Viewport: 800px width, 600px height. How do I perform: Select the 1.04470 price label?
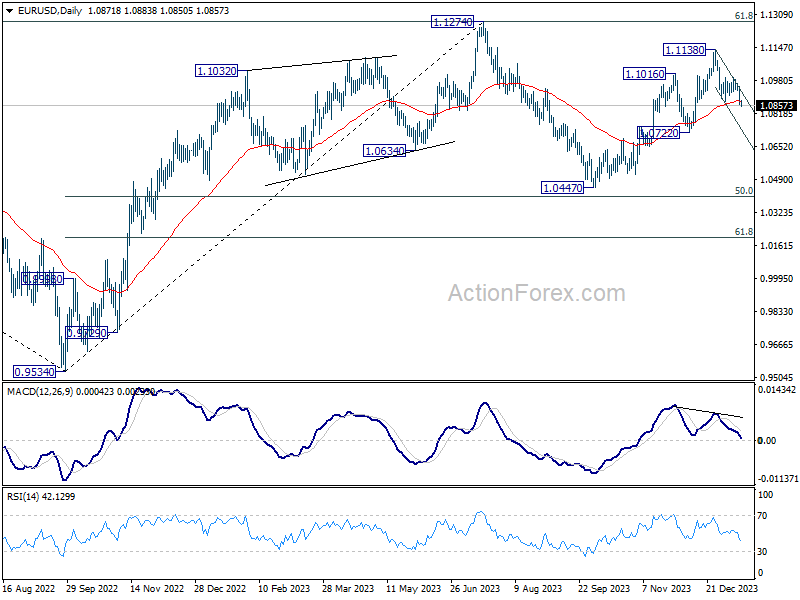point(562,188)
